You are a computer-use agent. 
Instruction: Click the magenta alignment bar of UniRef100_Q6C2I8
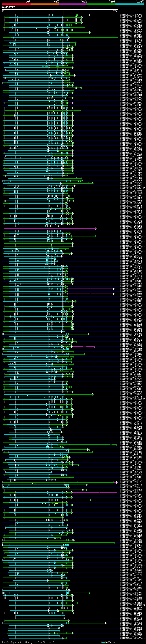click(94, 492)
